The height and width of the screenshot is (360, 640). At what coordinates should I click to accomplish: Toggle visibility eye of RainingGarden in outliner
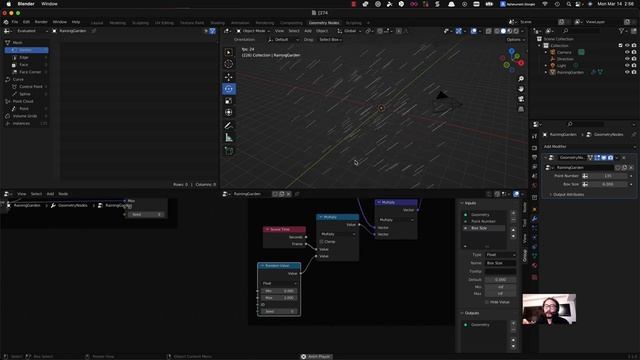click(x=627, y=72)
